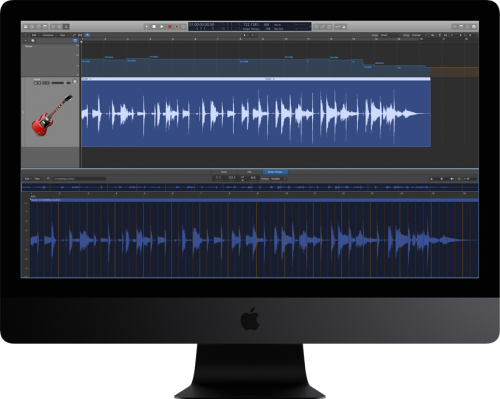Stop playback with the Stop button

coord(154,27)
